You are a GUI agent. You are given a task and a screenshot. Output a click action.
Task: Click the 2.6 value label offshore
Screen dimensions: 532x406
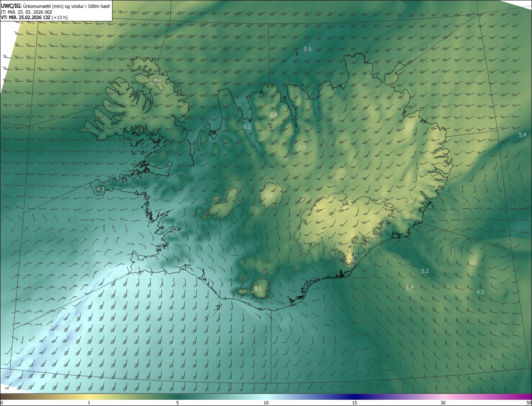473,263
